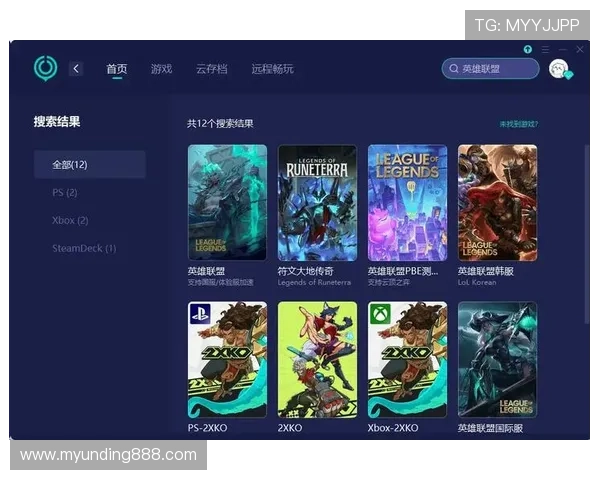Click the vertical scrollbar on the right
The width and height of the screenshot is (600, 480).
pyautogui.click(x=586, y=233)
